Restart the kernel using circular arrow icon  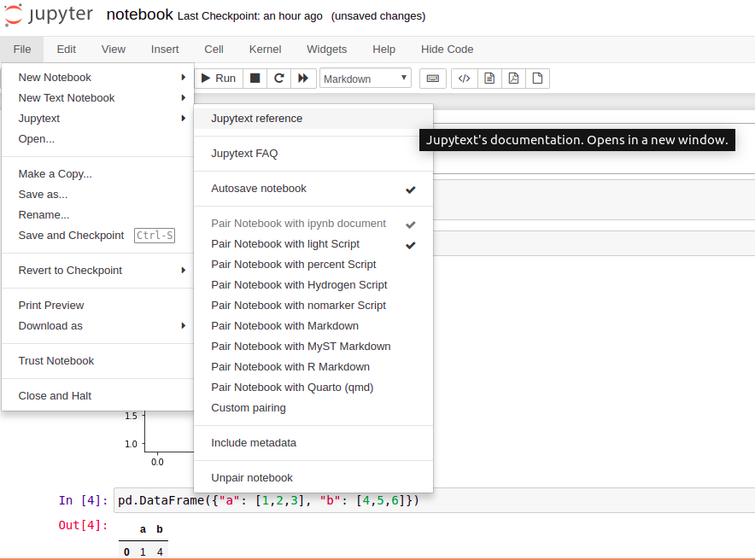[278, 78]
